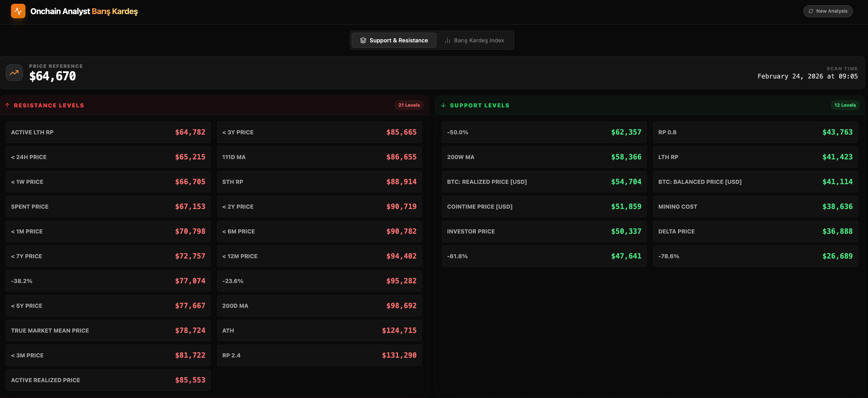Click the bar chart icon on Barış Kardeş Index
This screenshot has height=398, width=868.
pyautogui.click(x=447, y=40)
